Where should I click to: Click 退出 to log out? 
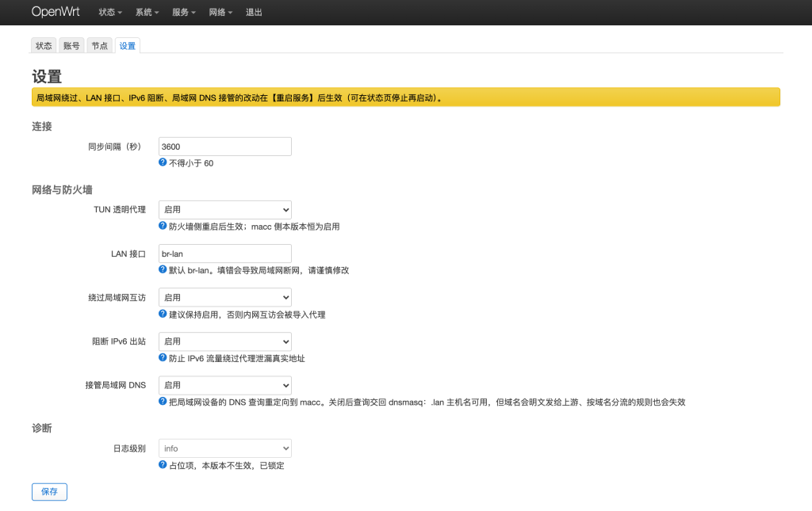point(254,13)
